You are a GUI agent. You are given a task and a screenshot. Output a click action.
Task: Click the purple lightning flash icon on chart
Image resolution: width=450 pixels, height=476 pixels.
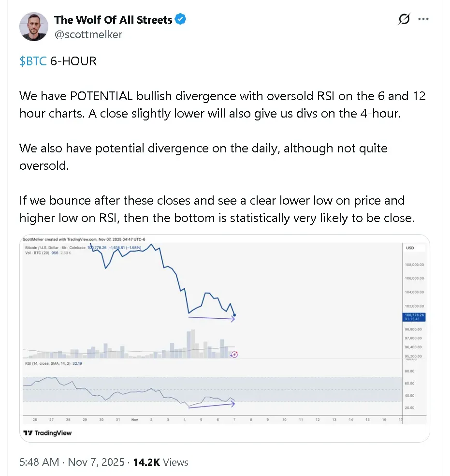(x=234, y=354)
